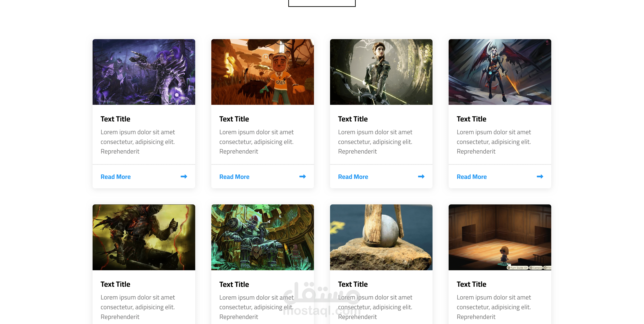Open the wooden room with small character image
Screen dimensions: 644x324
point(500,237)
